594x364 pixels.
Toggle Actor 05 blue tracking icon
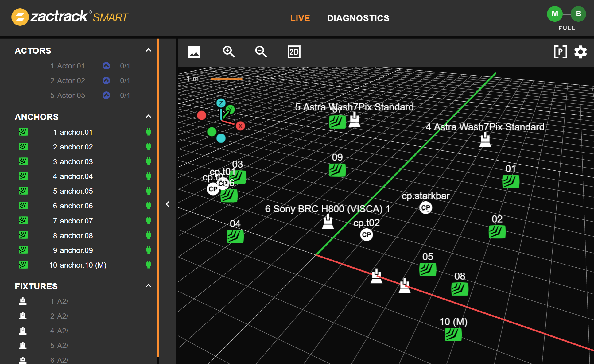(106, 95)
